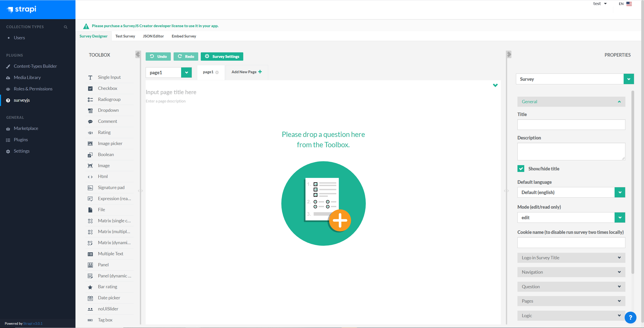Switch to the JSON Editor tab
This screenshot has height=328, width=644.
coord(153,36)
